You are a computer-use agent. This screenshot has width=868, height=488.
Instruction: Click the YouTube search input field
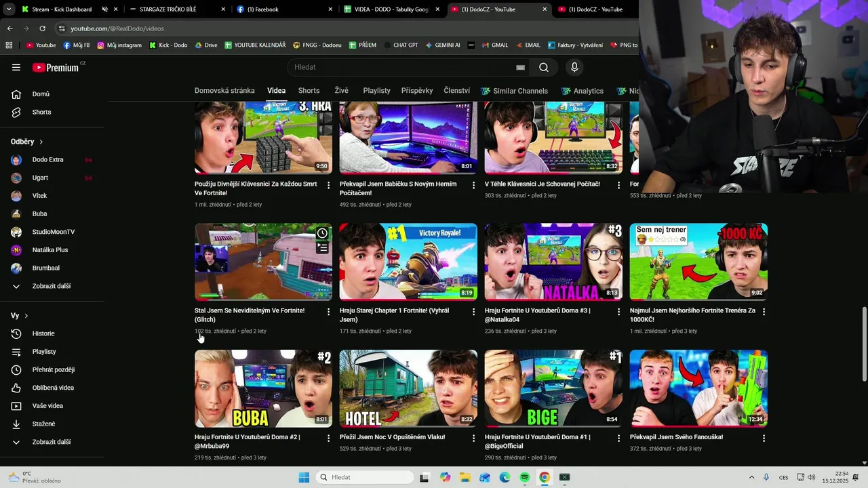pos(400,67)
